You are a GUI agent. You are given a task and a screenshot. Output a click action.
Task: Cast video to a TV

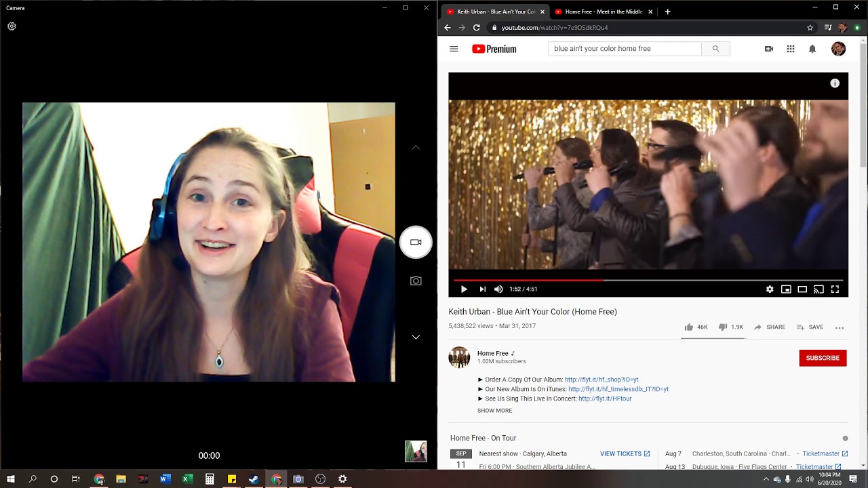click(x=818, y=289)
